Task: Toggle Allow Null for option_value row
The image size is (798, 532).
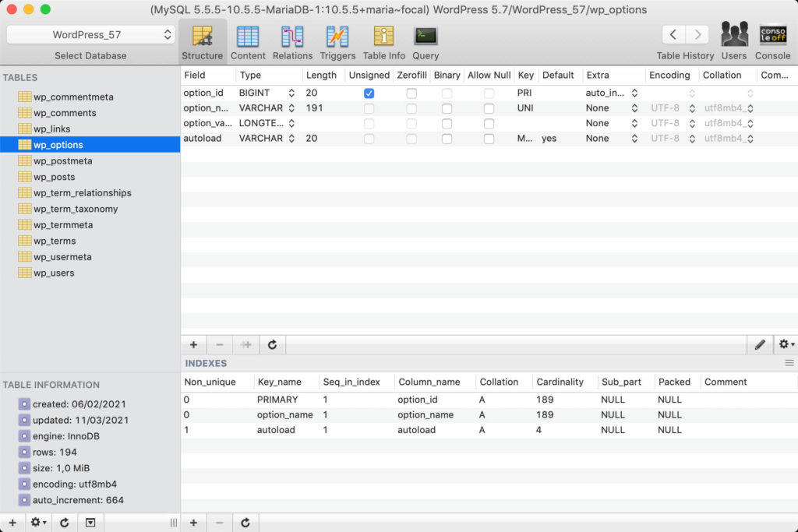Action: click(x=489, y=124)
